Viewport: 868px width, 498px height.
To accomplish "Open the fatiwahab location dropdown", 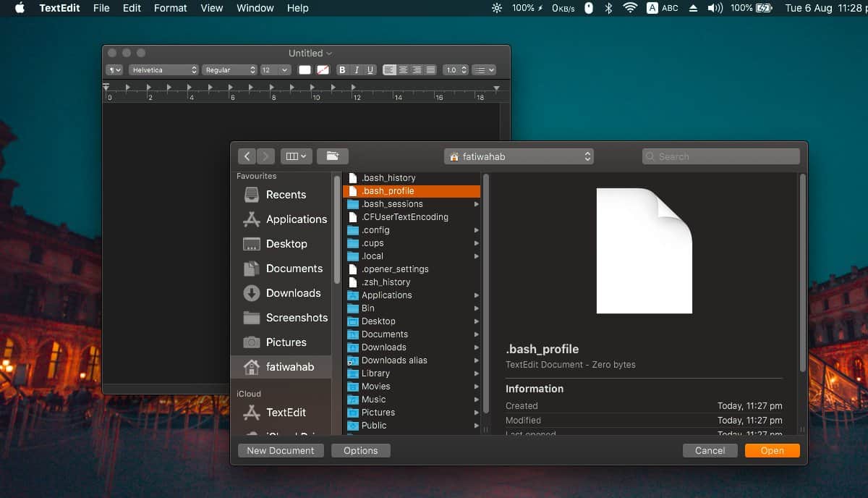I will pos(519,156).
